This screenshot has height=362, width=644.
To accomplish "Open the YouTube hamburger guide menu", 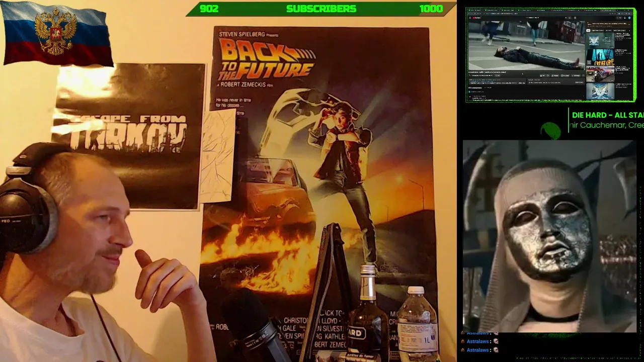I will (x=470, y=18).
